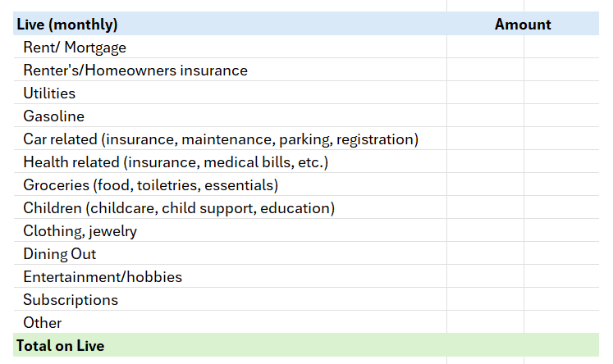The height and width of the screenshot is (364, 613).
Task: Click the Subscriptions row label
Action: 71,300
